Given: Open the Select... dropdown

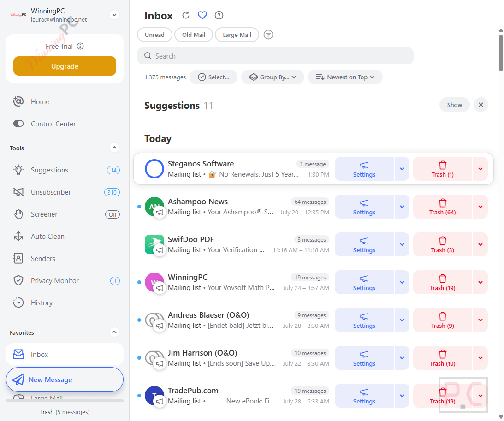Looking at the screenshot, I should (x=213, y=77).
